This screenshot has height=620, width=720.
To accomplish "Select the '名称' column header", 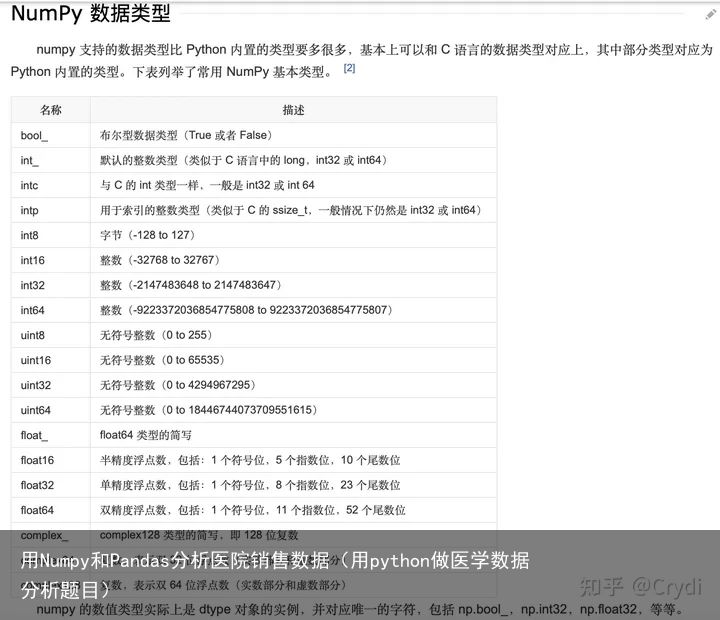I will tap(51, 110).
